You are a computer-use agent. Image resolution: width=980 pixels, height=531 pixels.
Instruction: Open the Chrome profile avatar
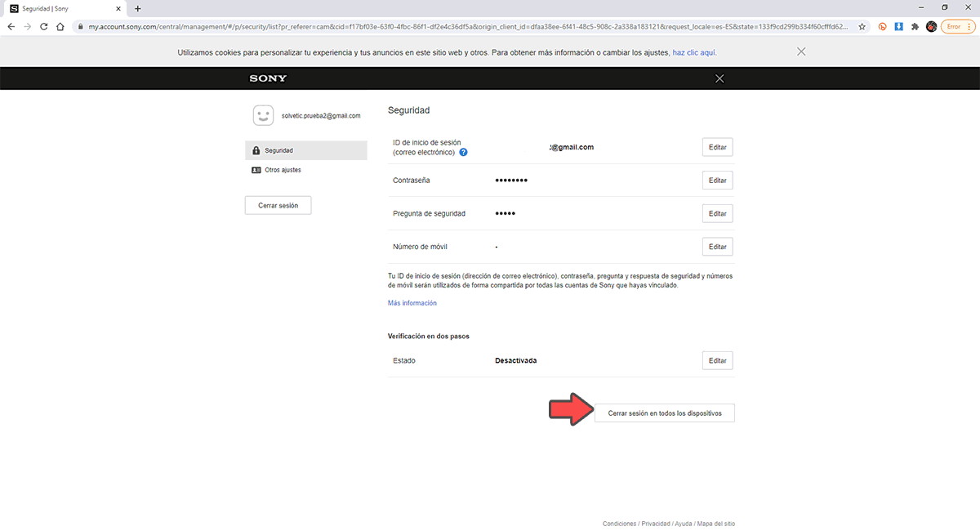(931, 26)
